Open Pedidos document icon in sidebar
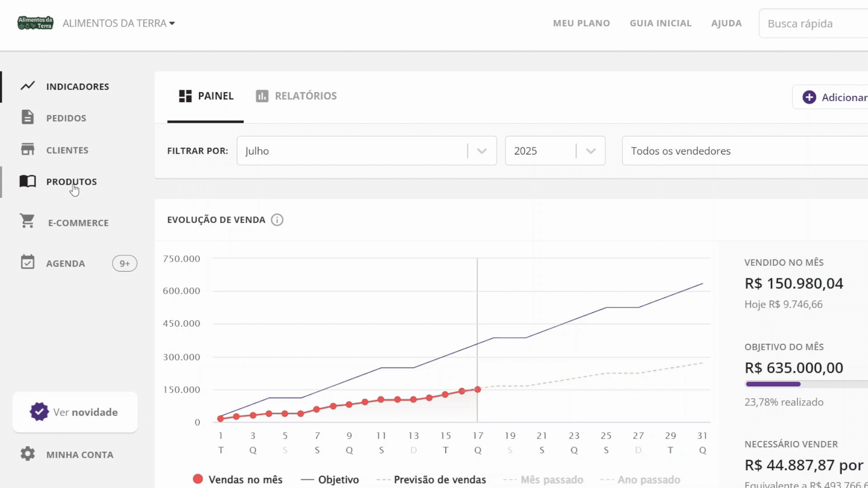Image resolution: width=868 pixels, height=488 pixels. [x=28, y=117]
